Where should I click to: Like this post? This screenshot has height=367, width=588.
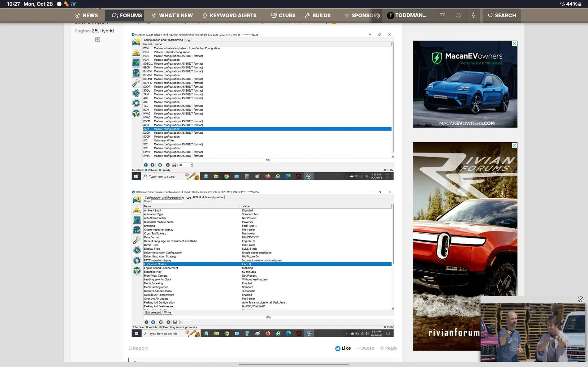click(343, 348)
